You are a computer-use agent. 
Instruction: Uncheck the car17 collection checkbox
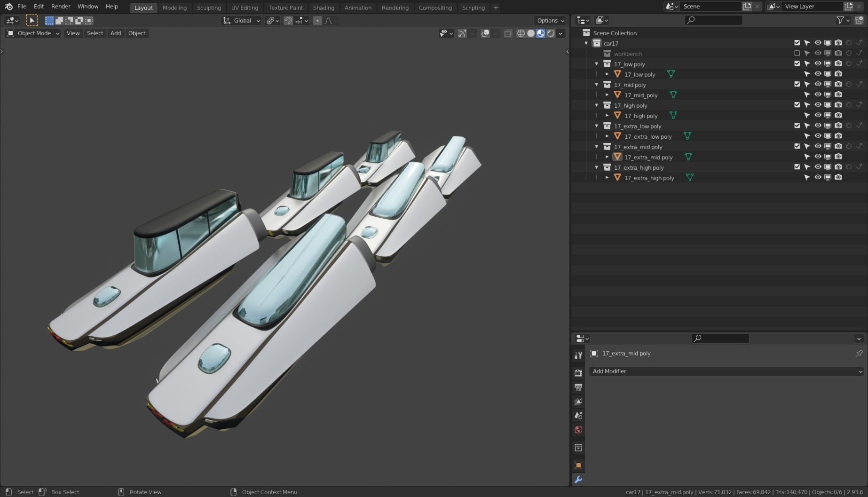(797, 43)
